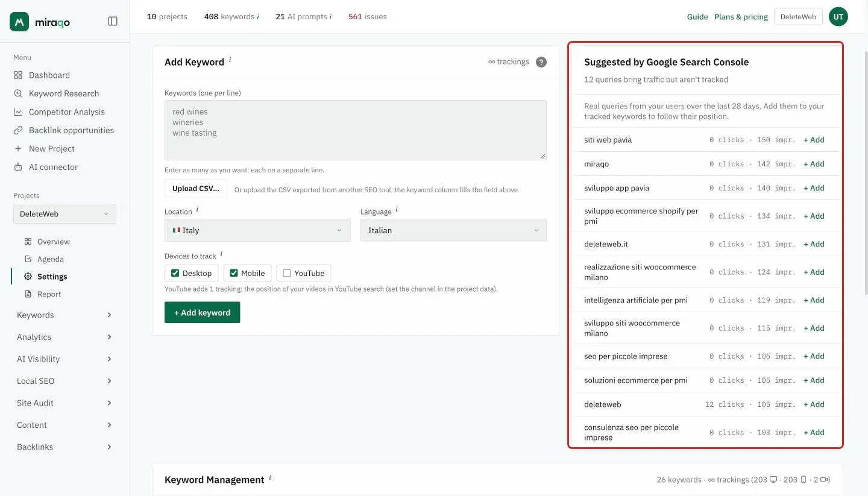Click the info icon beside Location
Viewport: 868px width, 496px height.
(197, 210)
